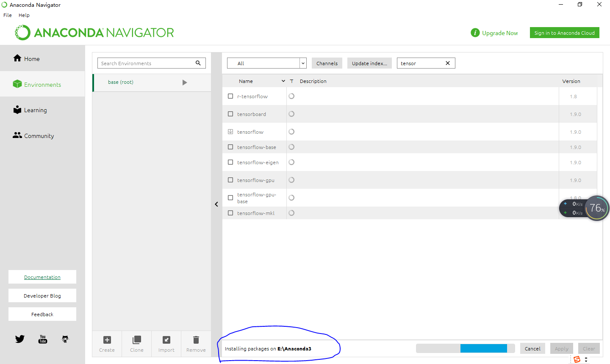This screenshot has width=610, height=364.
Task: Click the loading spinner for tensorboard
Action: (291, 114)
